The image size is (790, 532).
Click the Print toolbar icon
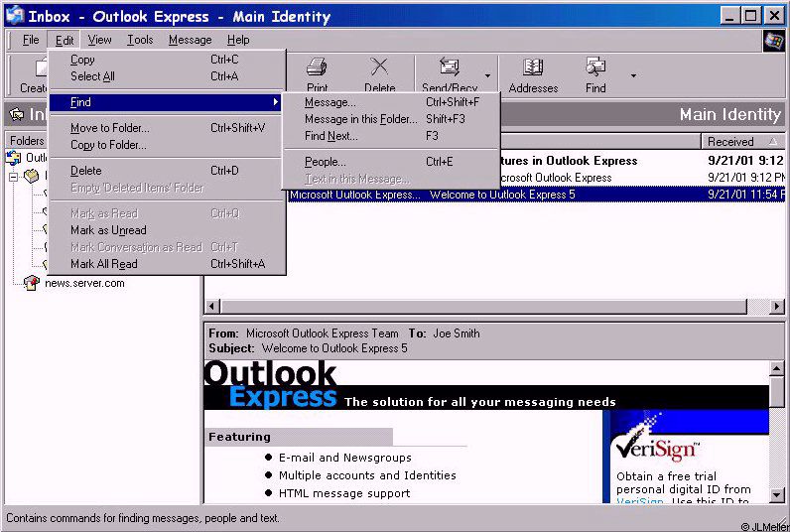pyautogui.click(x=317, y=67)
